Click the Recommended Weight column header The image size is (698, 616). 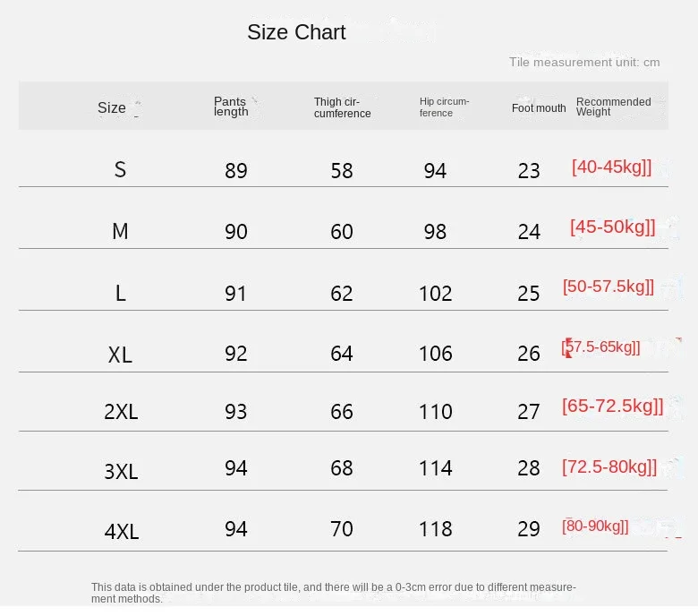pyautogui.click(x=613, y=107)
